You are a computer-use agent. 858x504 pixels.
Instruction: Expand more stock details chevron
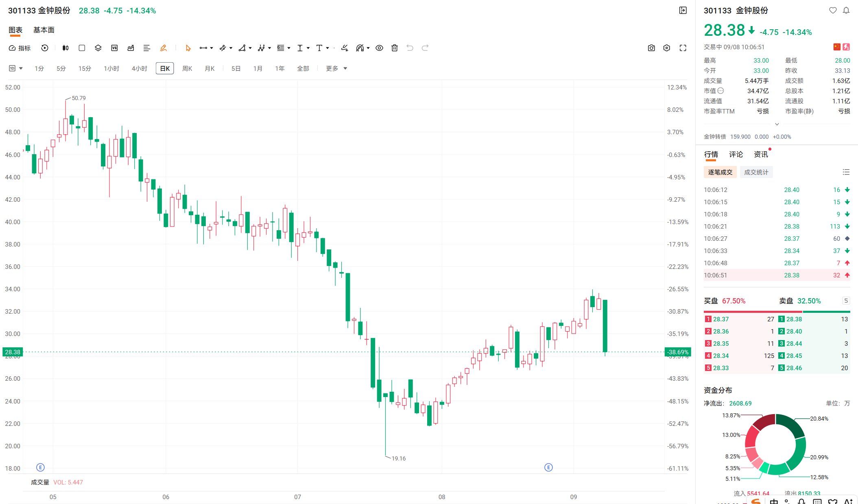777,124
